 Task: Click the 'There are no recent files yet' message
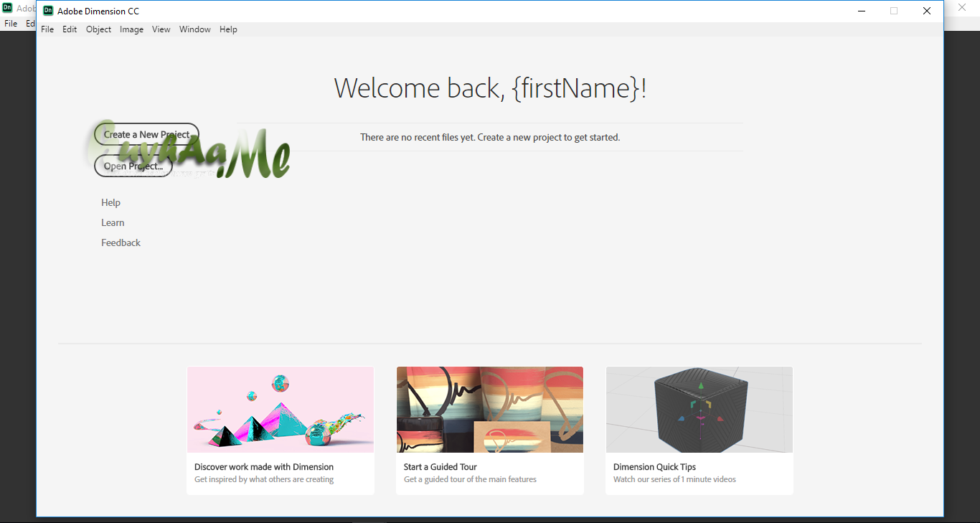[490, 137]
